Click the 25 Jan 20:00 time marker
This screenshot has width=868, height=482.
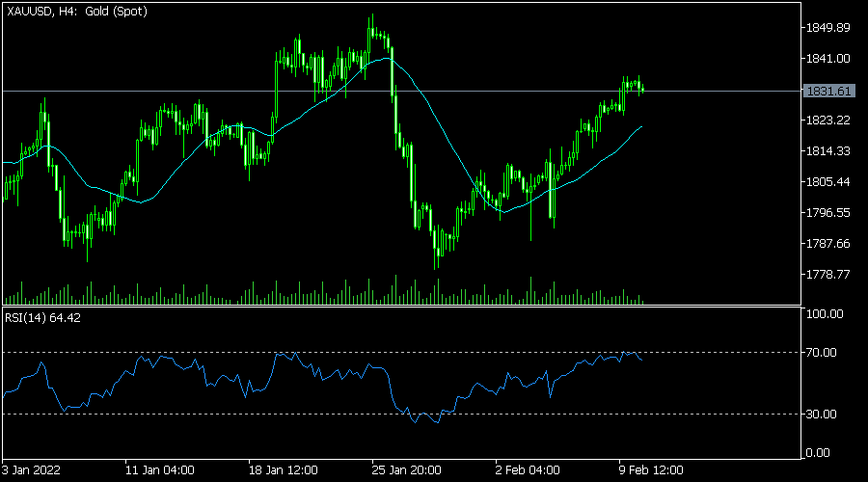tap(406, 470)
